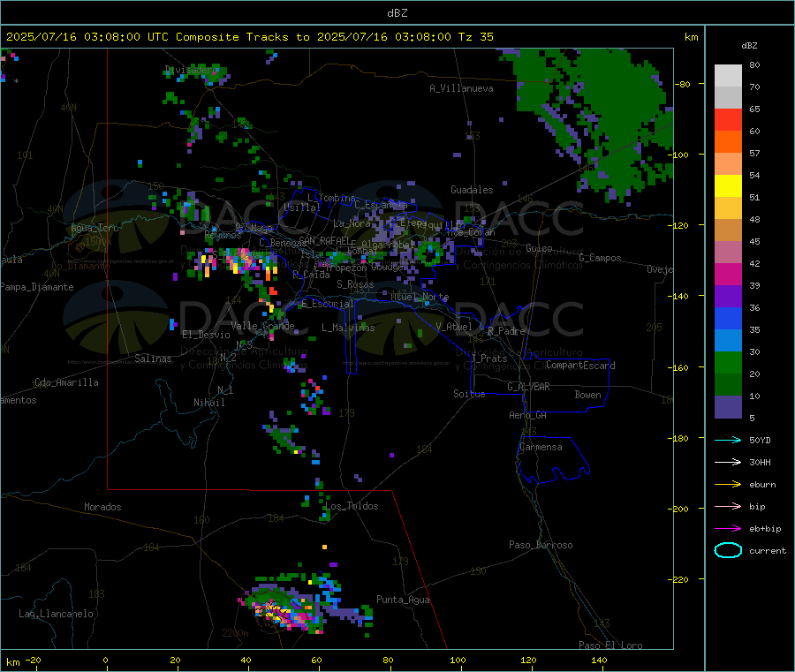The width and height of the screenshot is (795, 672).
Task: Click the Carmensa map label
Action: point(541,447)
